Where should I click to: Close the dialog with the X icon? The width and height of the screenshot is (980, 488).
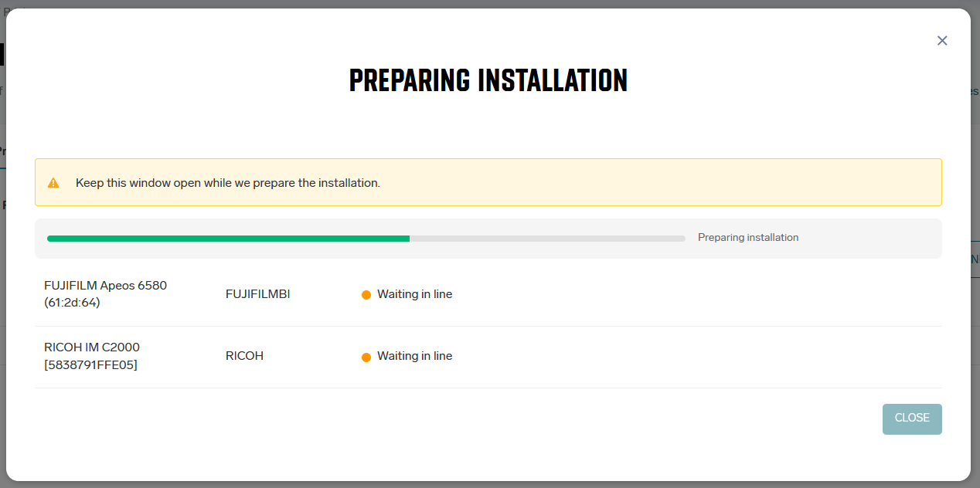pyautogui.click(x=942, y=41)
